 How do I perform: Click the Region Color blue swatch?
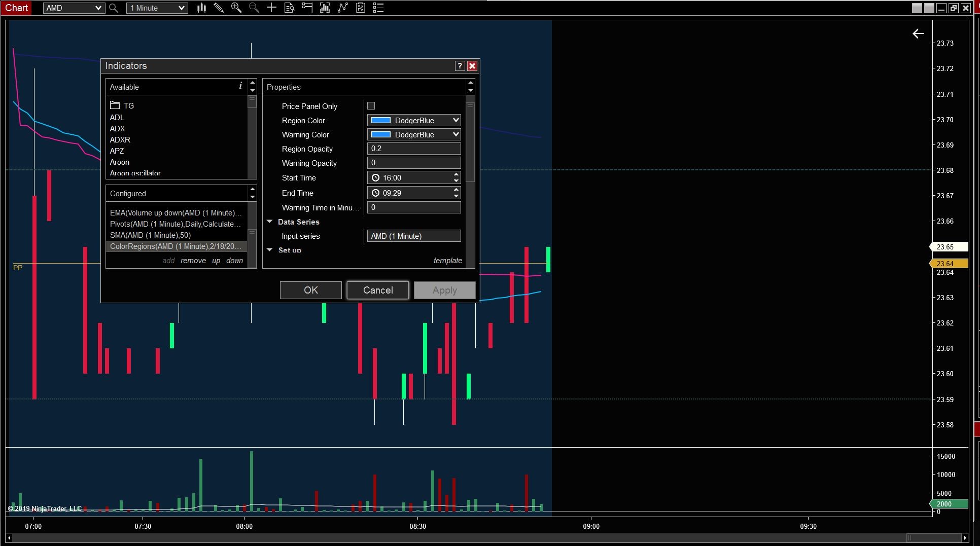(x=381, y=120)
